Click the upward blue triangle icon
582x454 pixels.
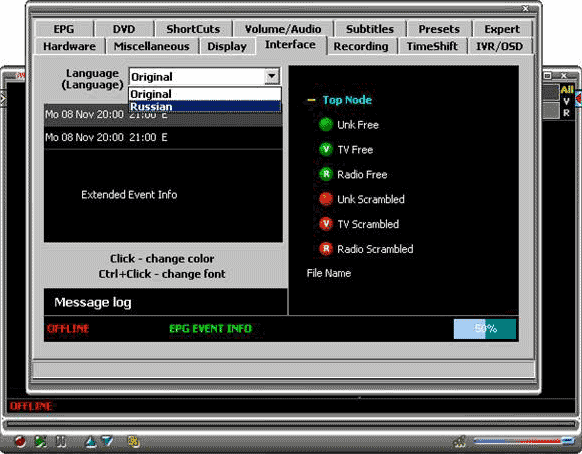click(90, 441)
